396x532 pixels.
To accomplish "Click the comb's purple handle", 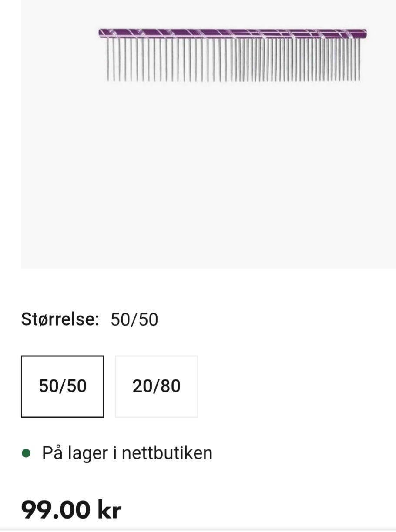I will pyautogui.click(x=233, y=33).
